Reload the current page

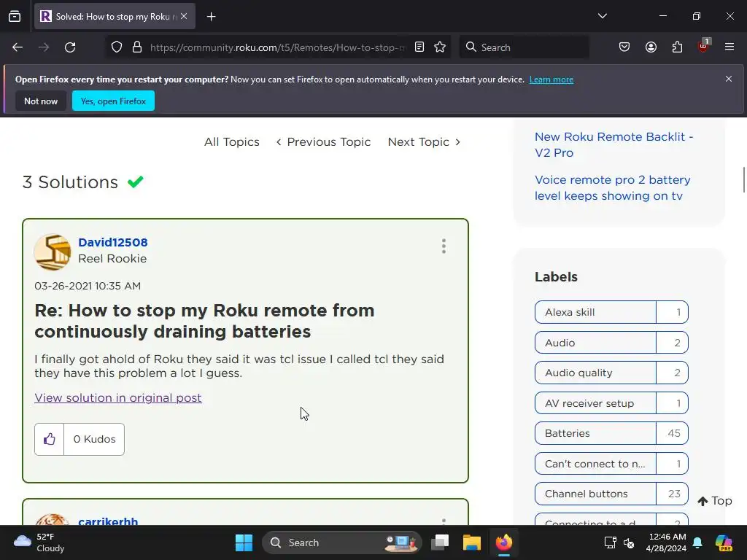[x=70, y=47]
